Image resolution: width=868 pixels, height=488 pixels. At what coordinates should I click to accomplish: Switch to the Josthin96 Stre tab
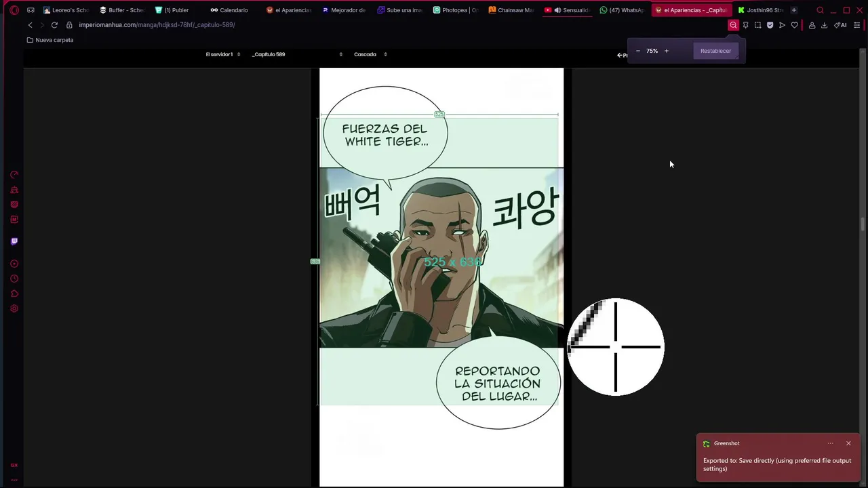pyautogui.click(x=760, y=10)
